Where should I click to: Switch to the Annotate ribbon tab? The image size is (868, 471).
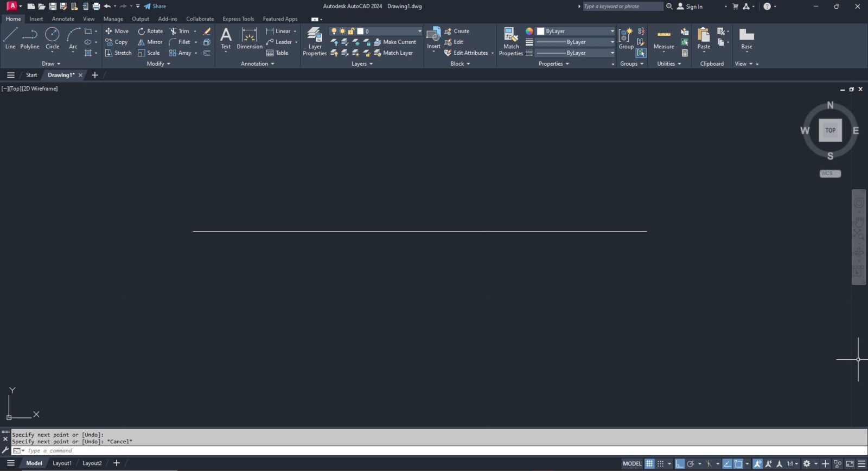pos(63,19)
